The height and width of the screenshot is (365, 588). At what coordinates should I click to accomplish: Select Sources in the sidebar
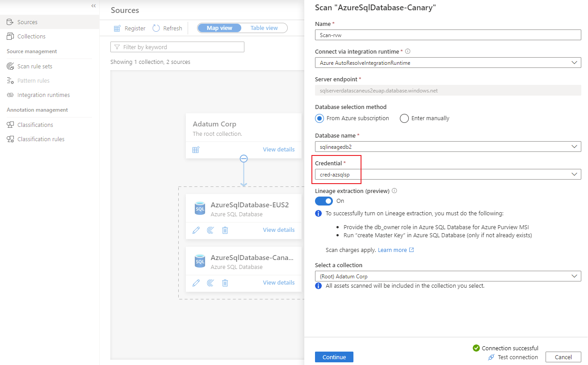[x=27, y=21]
